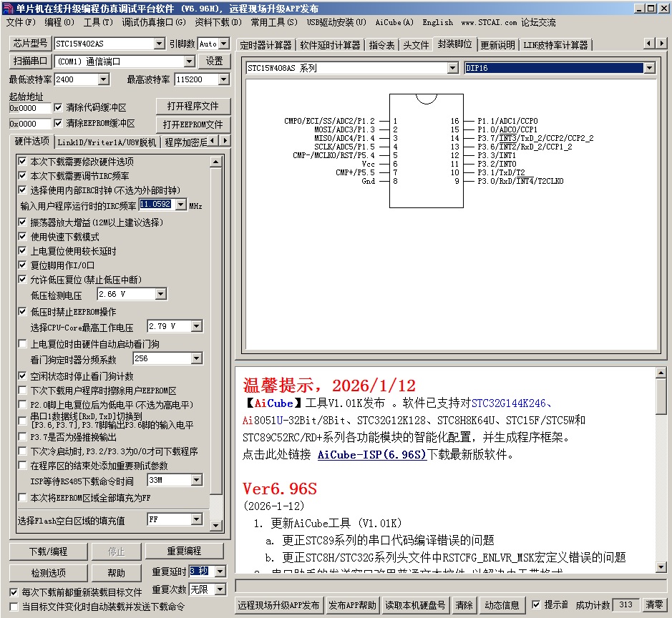Enable 上电复位时由硬件自动启动看门狗 option
This screenshot has height=618, width=672.
coord(23,344)
